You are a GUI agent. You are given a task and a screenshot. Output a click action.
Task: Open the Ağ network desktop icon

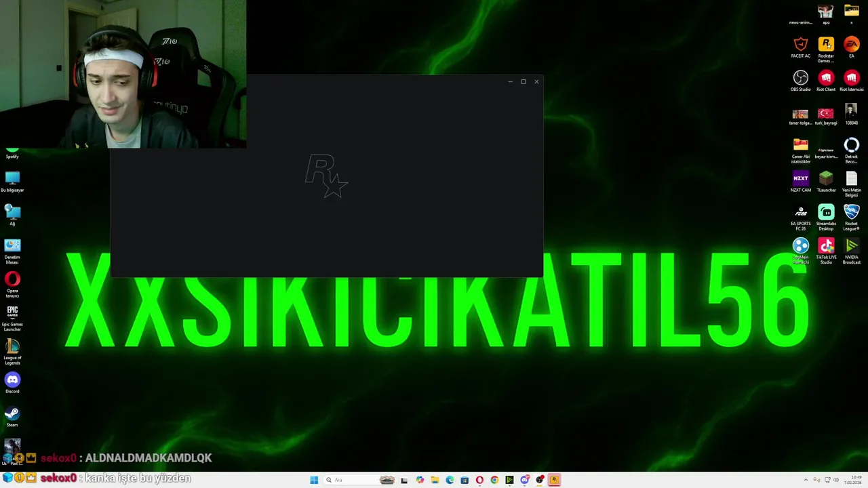[12, 215]
